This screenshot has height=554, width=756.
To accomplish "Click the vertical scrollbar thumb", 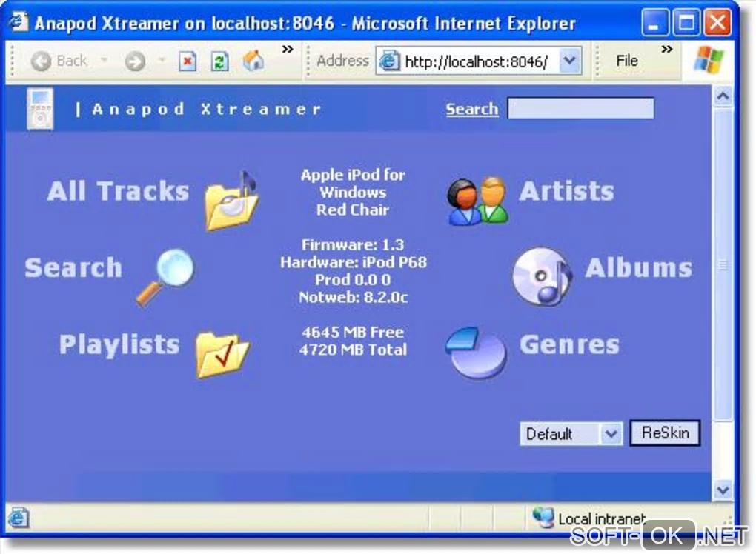I will point(723,264).
